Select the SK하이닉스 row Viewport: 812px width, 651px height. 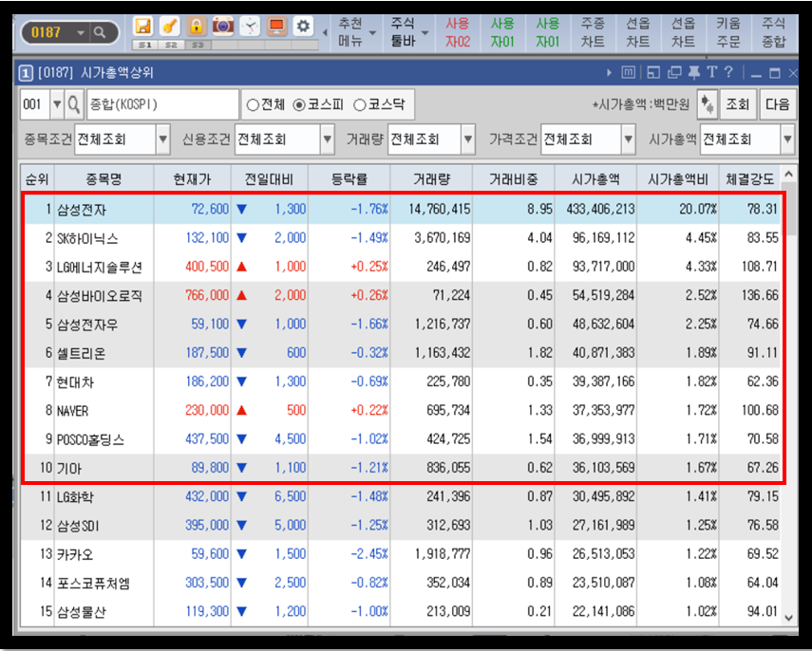[403, 238]
